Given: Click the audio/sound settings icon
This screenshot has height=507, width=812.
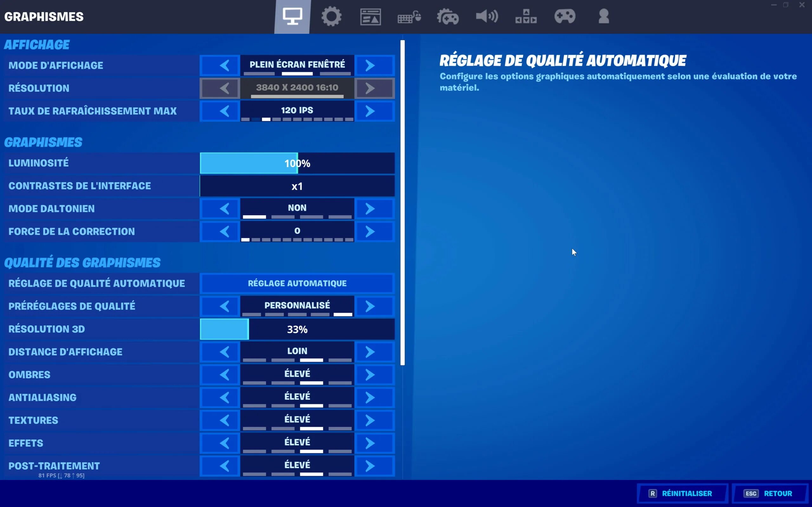Looking at the screenshot, I should click(x=485, y=16).
